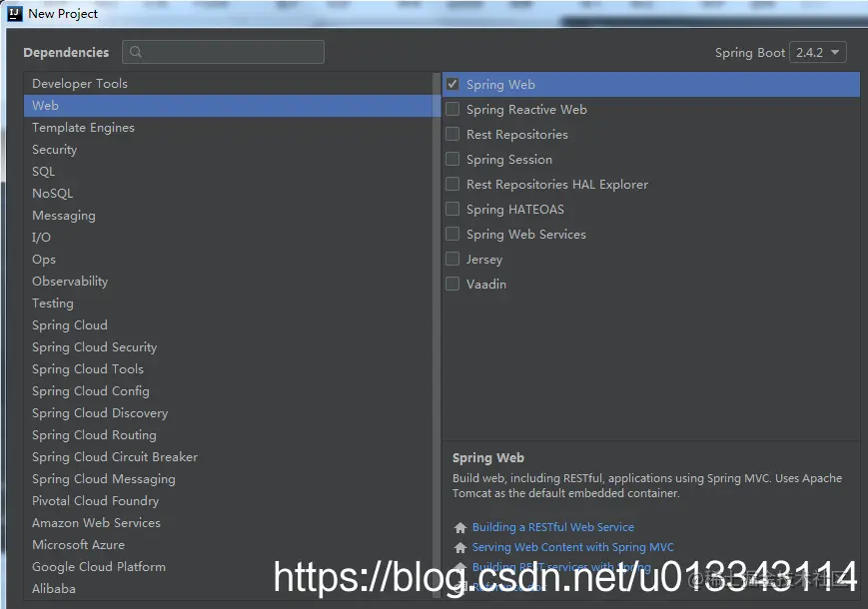Click home icon beside Building a RESTful Web Service
Viewport: 868px width, 609px height.
(x=460, y=528)
